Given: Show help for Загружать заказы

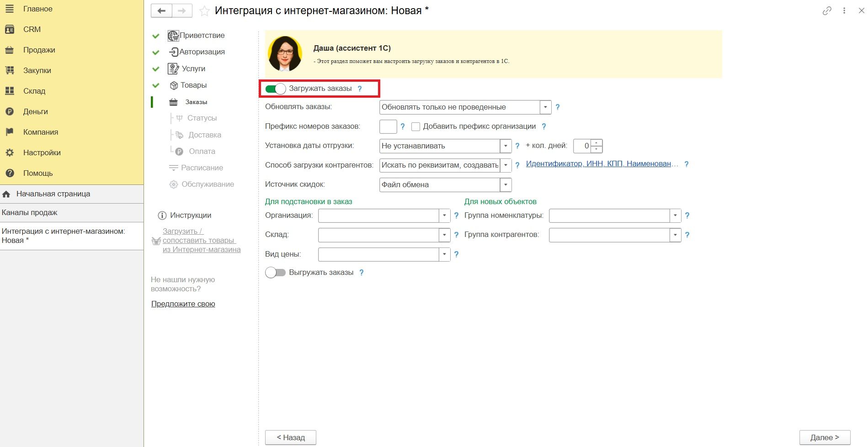Looking at the screenshot, I should tap(360, 89).
